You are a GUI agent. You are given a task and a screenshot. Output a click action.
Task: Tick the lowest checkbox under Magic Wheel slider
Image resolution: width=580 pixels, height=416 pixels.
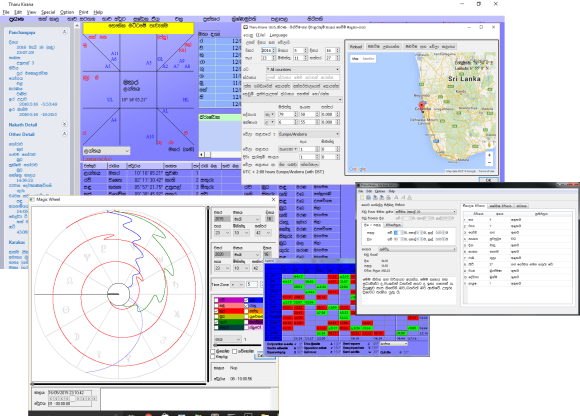point(213,357)
